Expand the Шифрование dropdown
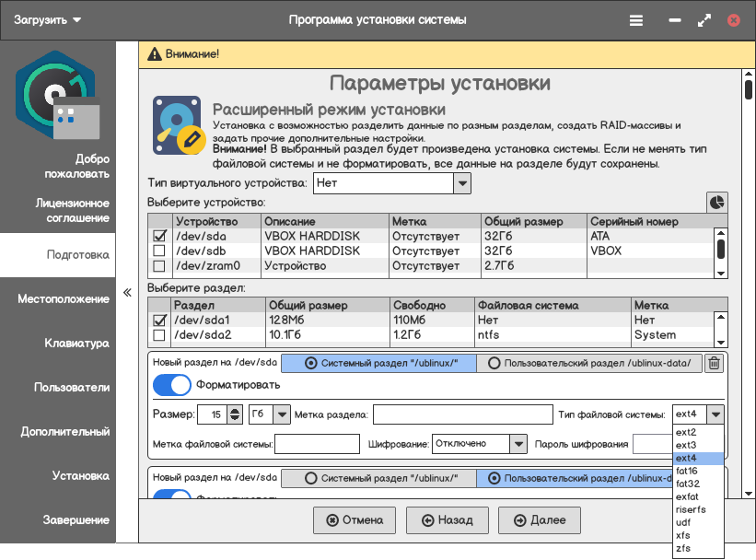The image size is (756, 560). click(518, 444)
